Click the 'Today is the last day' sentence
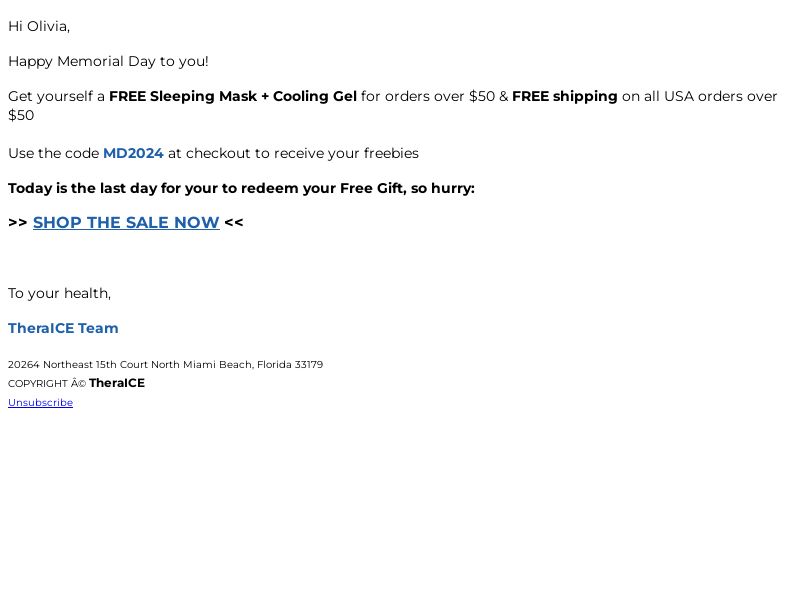This screenshot has width=800, height=600. 241,188
